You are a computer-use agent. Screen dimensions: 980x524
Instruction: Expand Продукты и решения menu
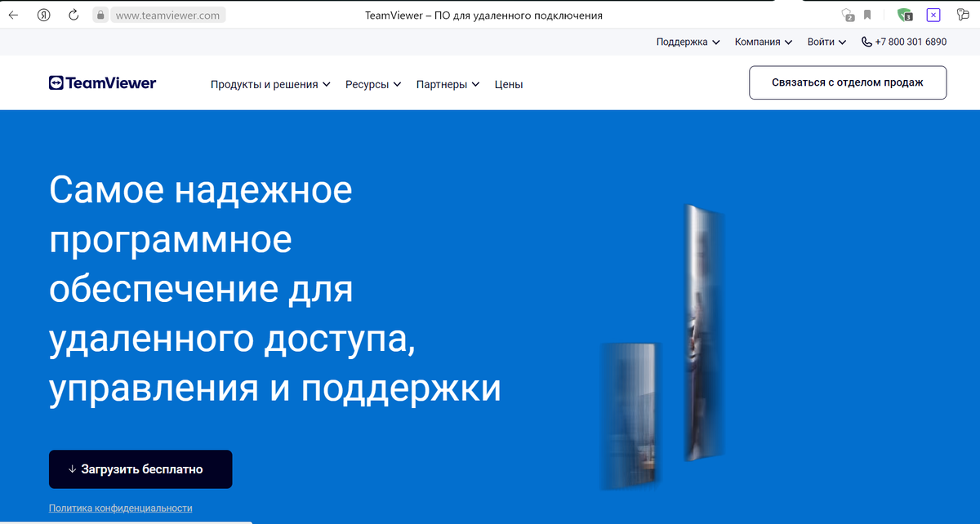point(270,84)
